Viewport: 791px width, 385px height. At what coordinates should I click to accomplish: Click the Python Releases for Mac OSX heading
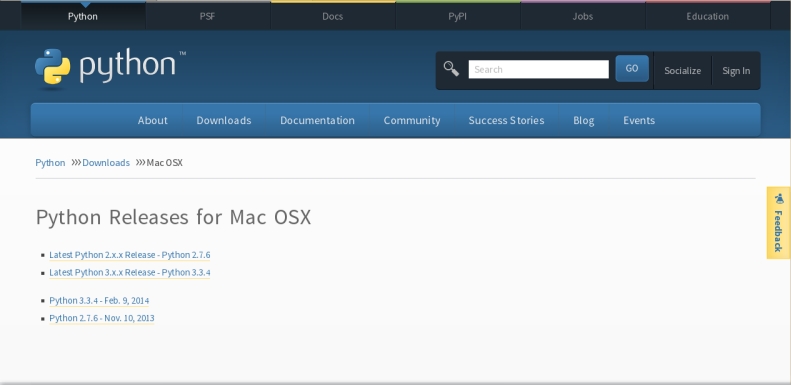pos(174,217)
